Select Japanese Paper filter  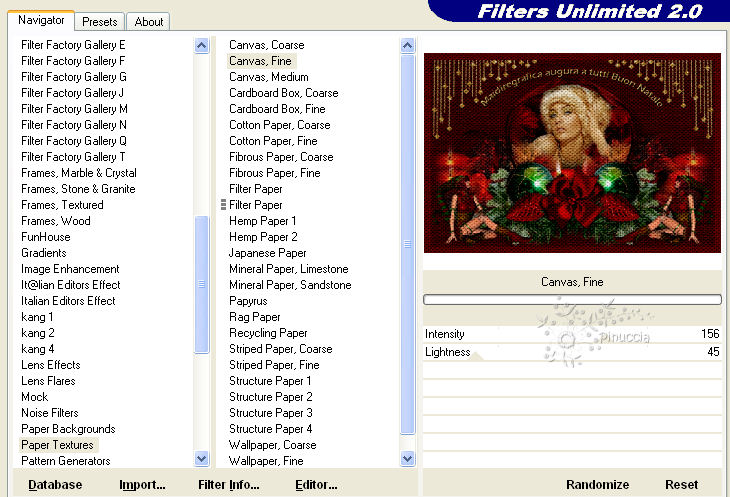tap(267, 253)
